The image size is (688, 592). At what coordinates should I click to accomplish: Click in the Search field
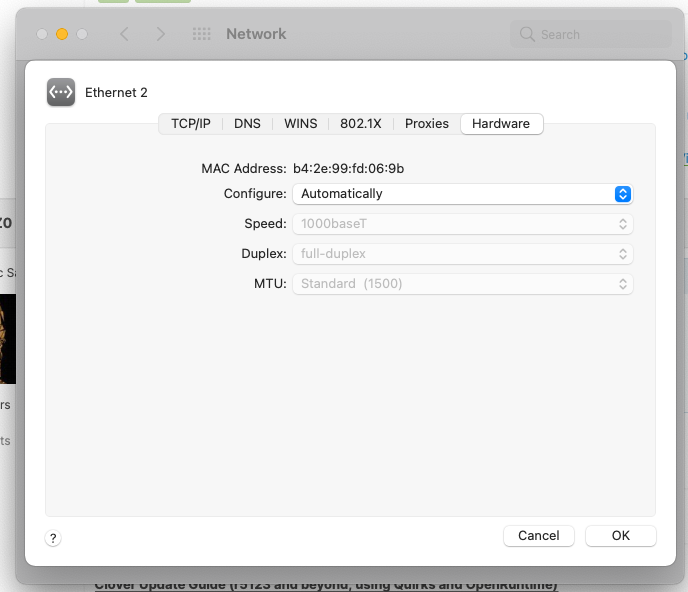(x=591, y=34)
